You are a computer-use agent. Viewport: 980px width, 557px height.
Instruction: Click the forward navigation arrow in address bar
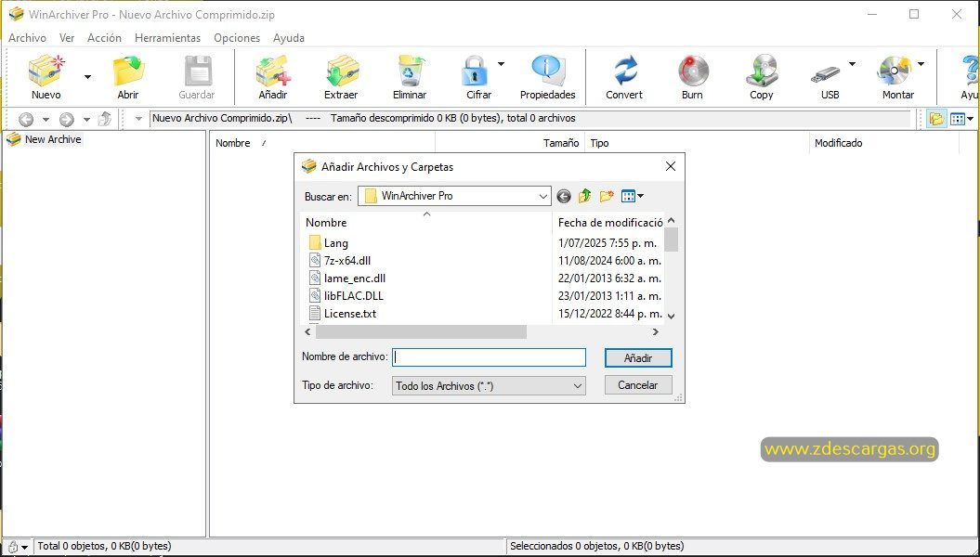[67, 119]
